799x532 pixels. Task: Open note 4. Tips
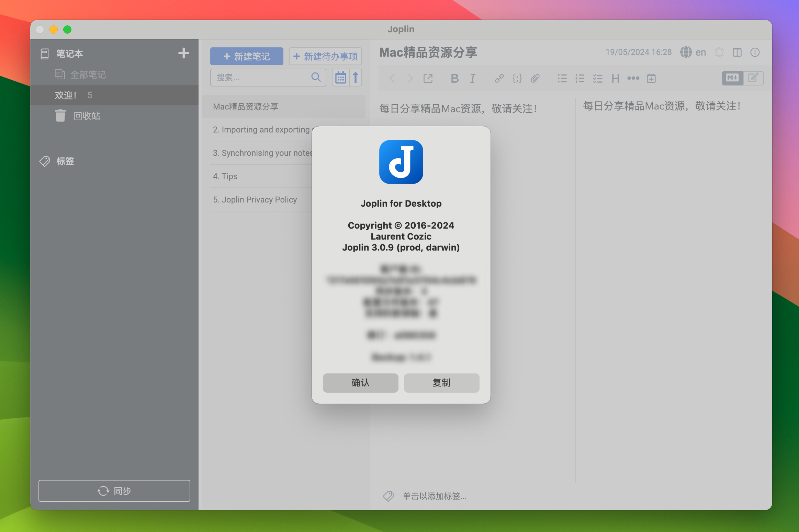pyautogui.click(x=261, y=176)
